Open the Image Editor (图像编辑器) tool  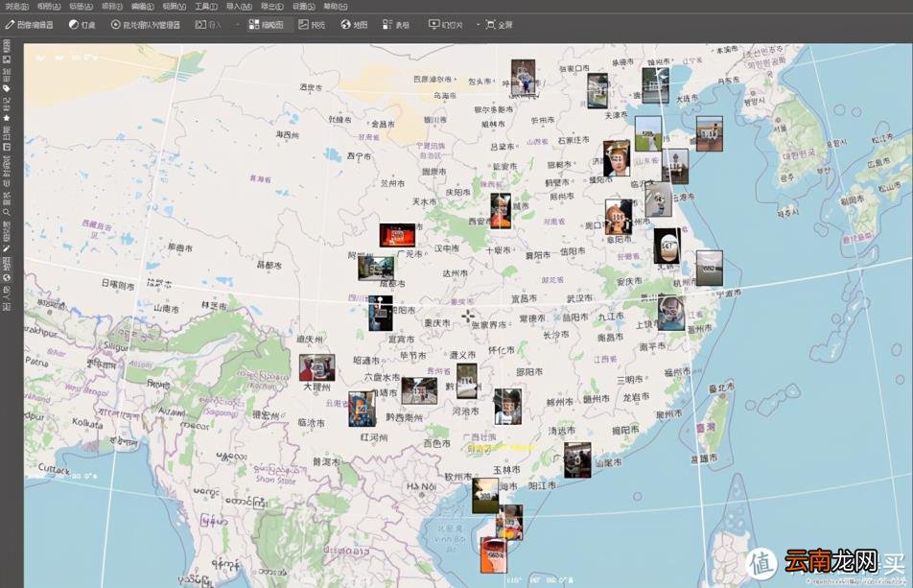29,25
